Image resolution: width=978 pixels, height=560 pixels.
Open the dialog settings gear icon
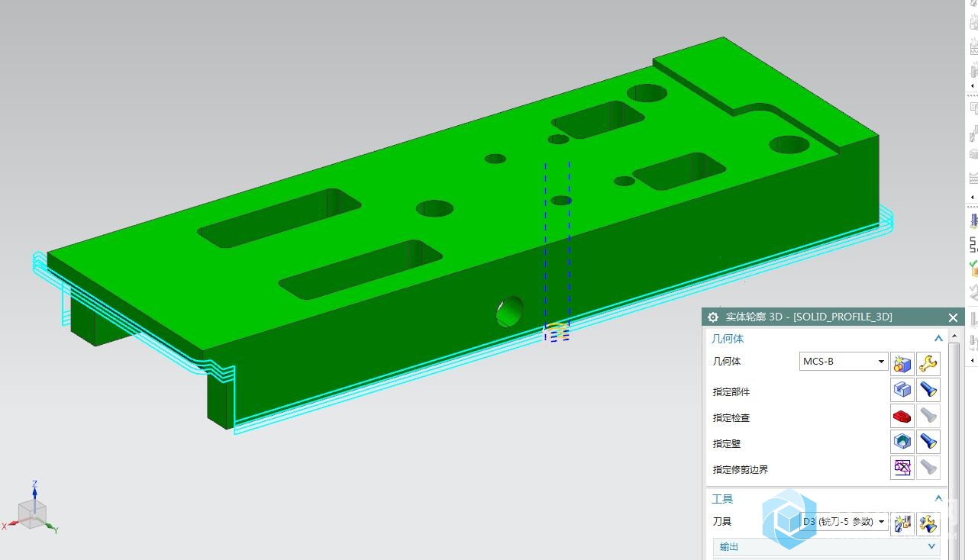tap(713, 317)
